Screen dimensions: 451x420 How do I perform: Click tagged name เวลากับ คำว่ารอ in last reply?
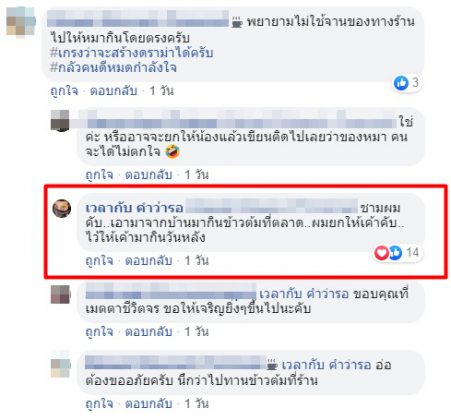[x=326, y=365]
